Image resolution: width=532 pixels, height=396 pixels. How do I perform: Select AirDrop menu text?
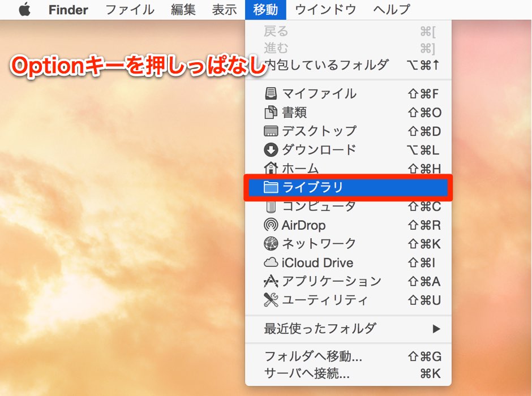click(304, 225)
